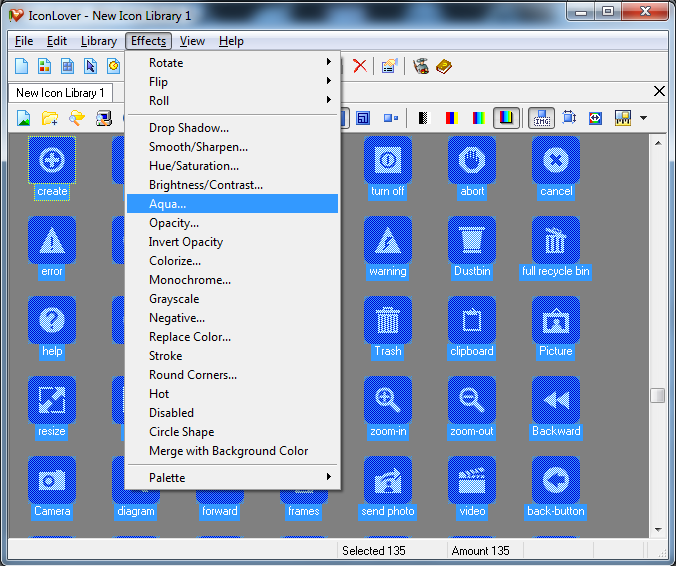Image resolution: width=676 pixels, height=566 pixels.
Task: Choose Invert Opacity effect
Action: tap(232, 242)
